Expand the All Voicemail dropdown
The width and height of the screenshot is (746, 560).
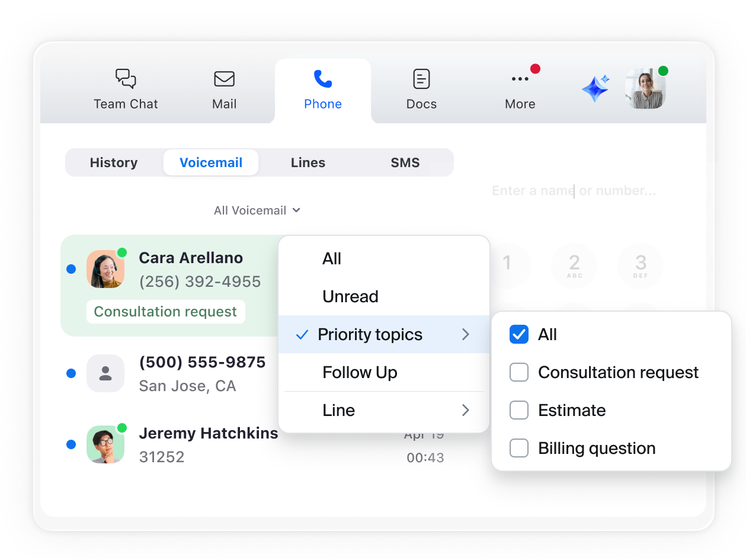[x=257, y=210]
